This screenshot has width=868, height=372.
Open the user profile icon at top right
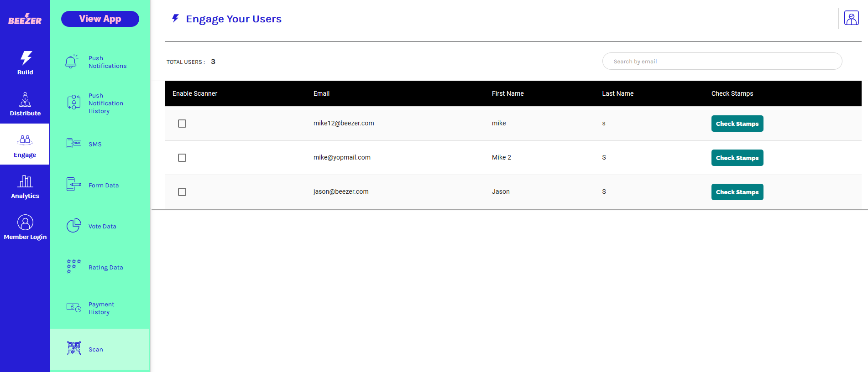click(851, 18)
